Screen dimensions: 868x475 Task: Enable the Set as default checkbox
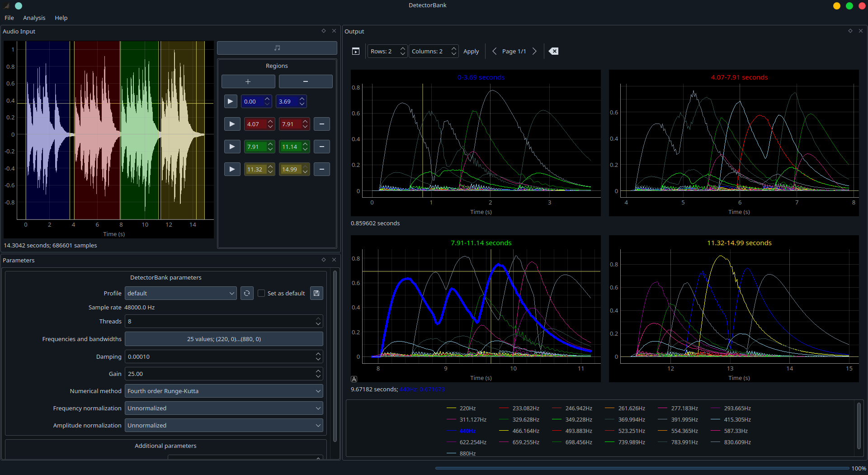(261, 293)
